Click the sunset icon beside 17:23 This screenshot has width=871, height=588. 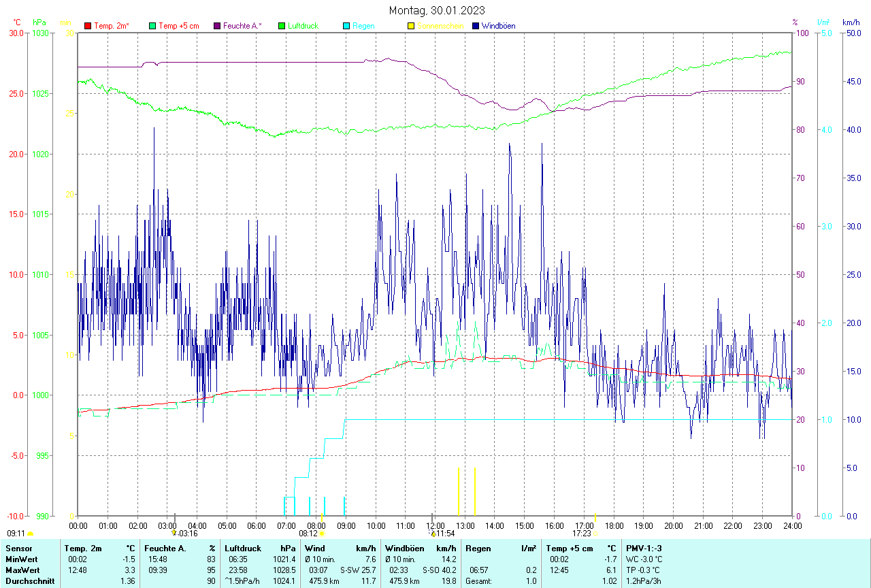pyautogui.click(x=595, y=534)
